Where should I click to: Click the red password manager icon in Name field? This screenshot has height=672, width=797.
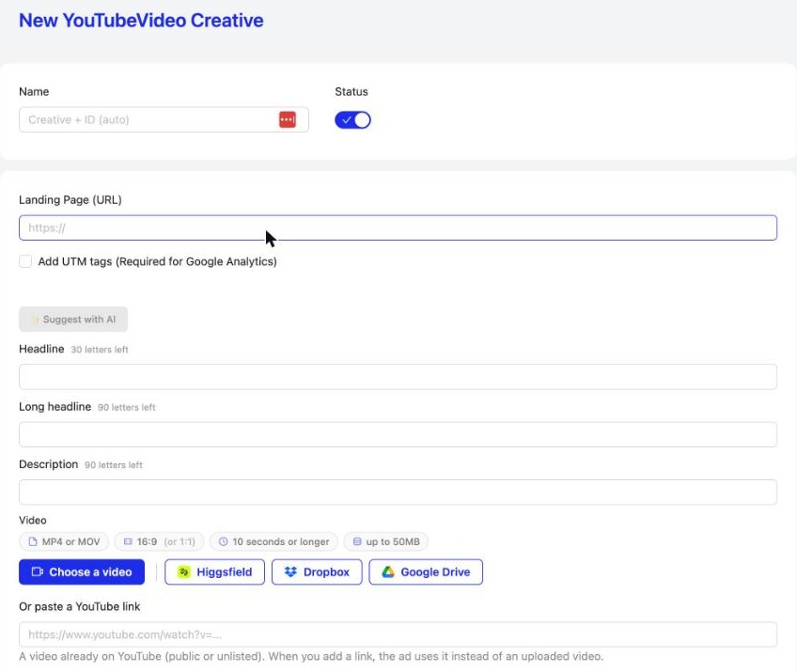(288, 119)
